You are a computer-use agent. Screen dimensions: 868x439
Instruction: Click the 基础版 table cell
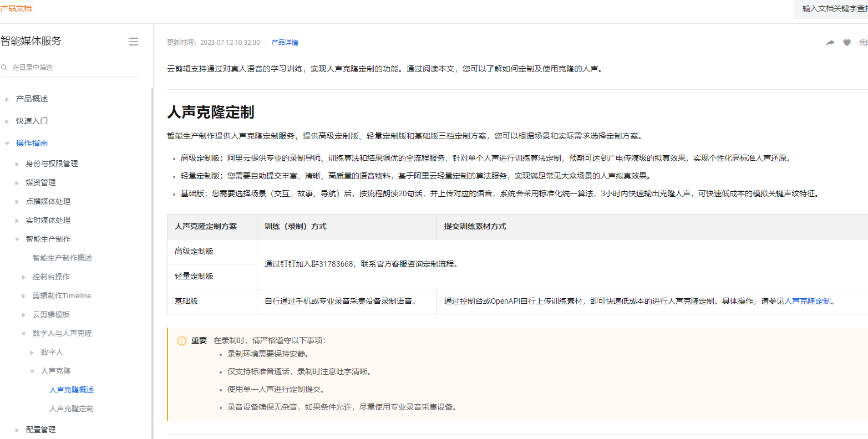212,302
